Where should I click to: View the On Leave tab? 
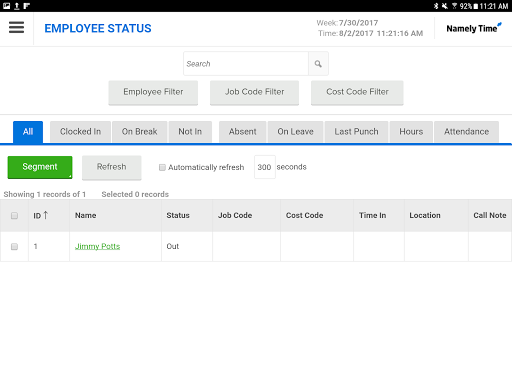[x=295, y=132]
